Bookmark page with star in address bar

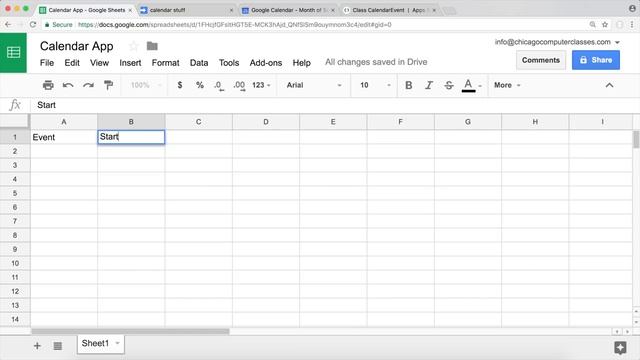[x=605, y=24]
